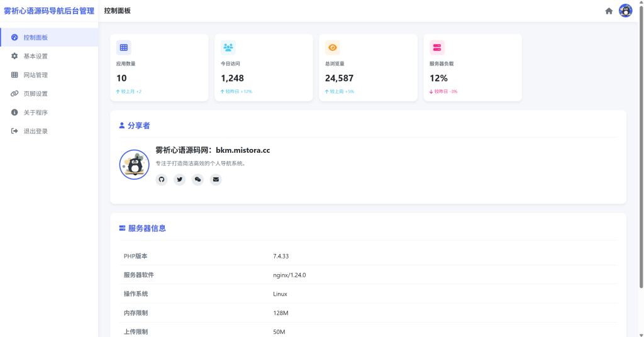
Task: Open 控制面板 in the sidebar
Action: point(49,37)
